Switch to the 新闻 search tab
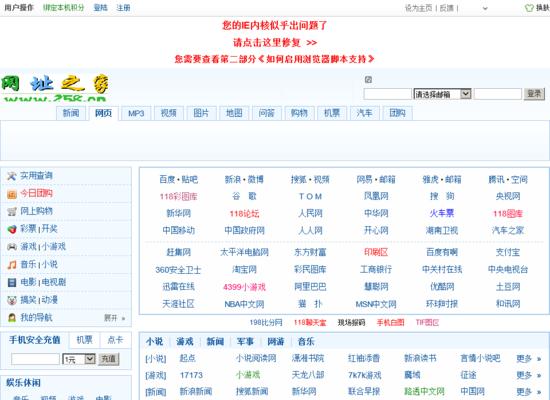Viewport: 550px width, 400px height. tap(71, 113)
